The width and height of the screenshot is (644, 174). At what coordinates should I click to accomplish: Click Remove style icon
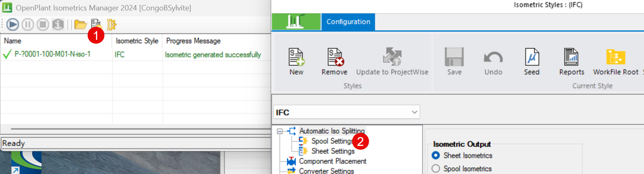click(x=334, y=62)
